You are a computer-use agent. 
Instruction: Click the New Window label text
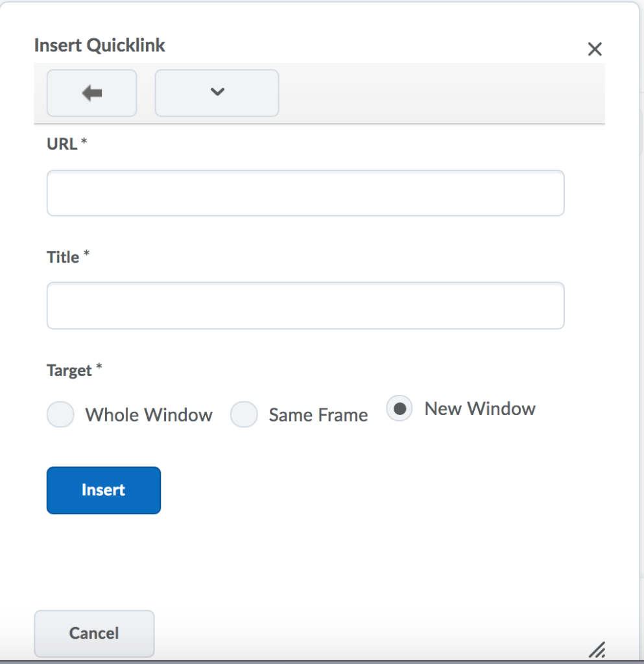(479, 409)
